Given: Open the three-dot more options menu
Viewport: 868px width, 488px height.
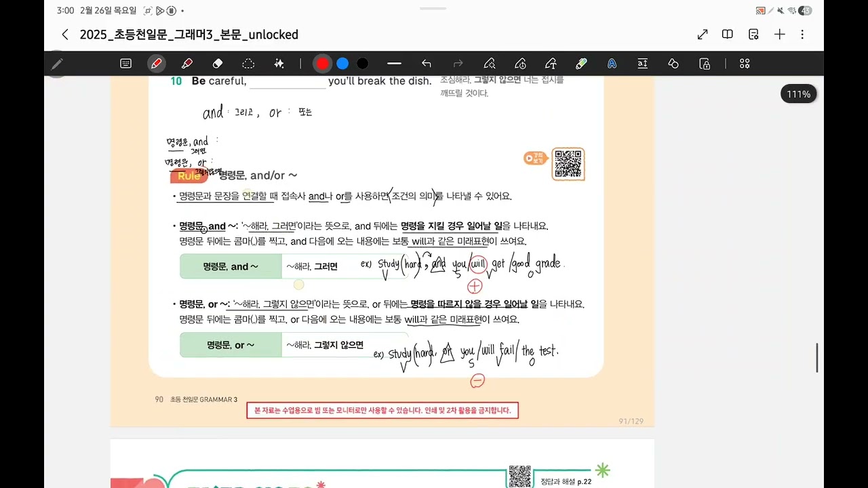Looking at the screenshot, I should pos(802,35).
